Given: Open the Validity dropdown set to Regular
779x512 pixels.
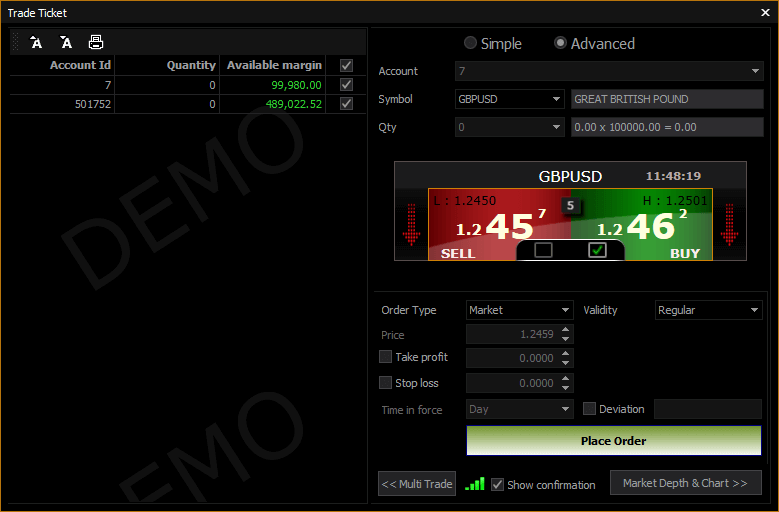Looking at the screenshot, I should point(708,310).
